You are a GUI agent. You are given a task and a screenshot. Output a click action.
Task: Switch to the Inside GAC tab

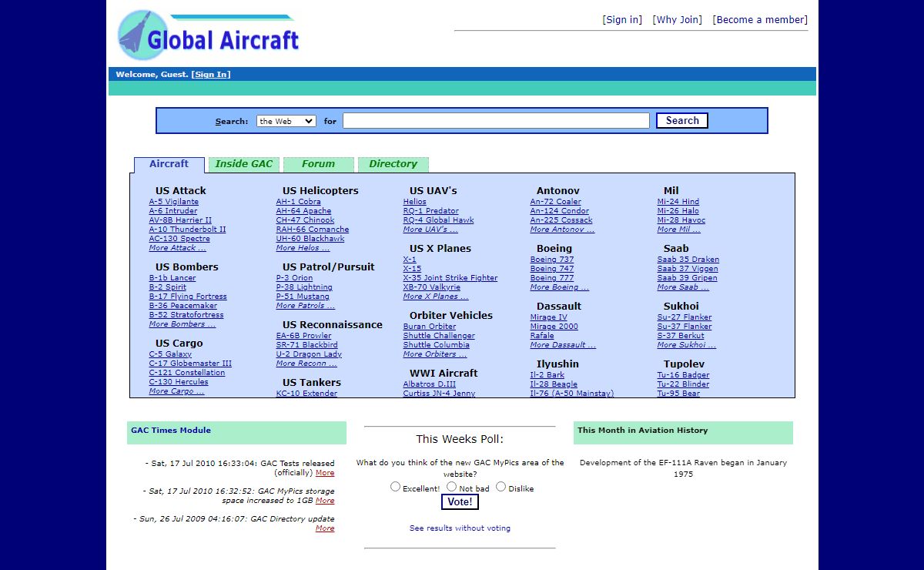pyautogui.click(x=244, y=164)
